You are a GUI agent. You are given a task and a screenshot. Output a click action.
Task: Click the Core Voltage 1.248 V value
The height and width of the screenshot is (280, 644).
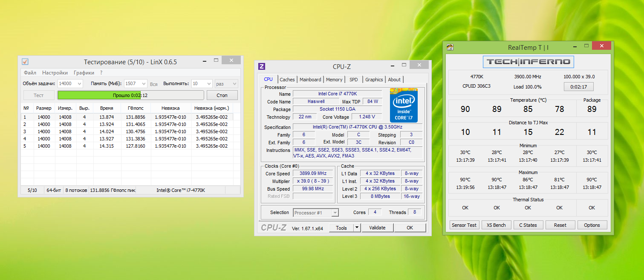[x=367, y=117]
